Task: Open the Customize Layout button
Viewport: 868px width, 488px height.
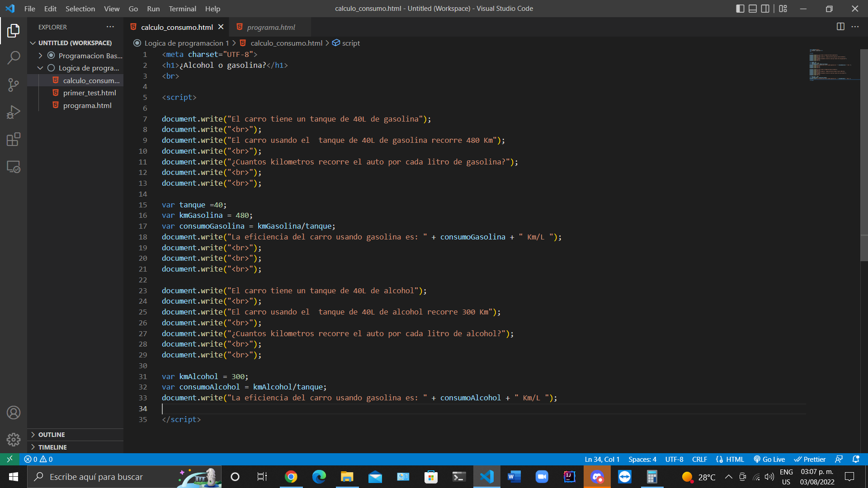Action: [783, 9]
